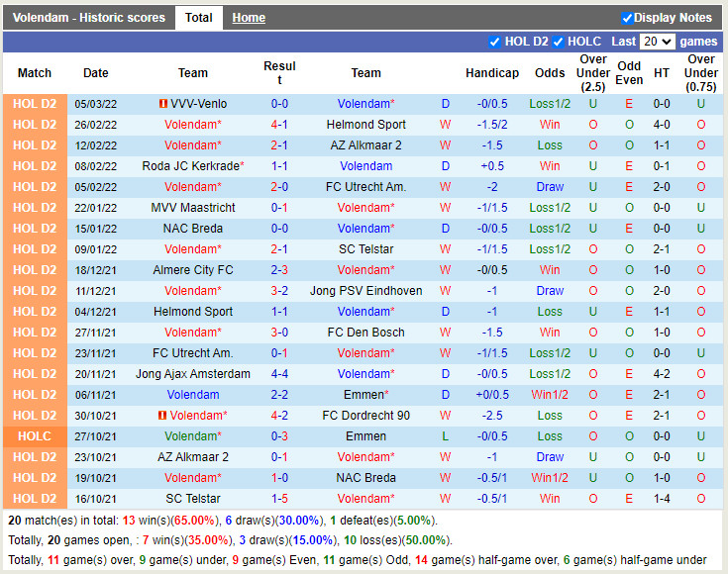The image size is (728, 574).
Task: Click the date 18/12/21
Action: click(96, 270)
